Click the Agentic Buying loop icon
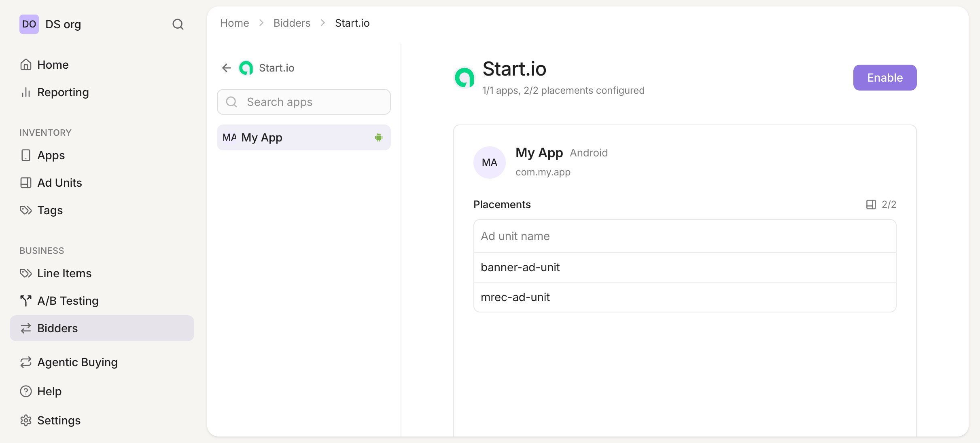 (x=26, y=362)
